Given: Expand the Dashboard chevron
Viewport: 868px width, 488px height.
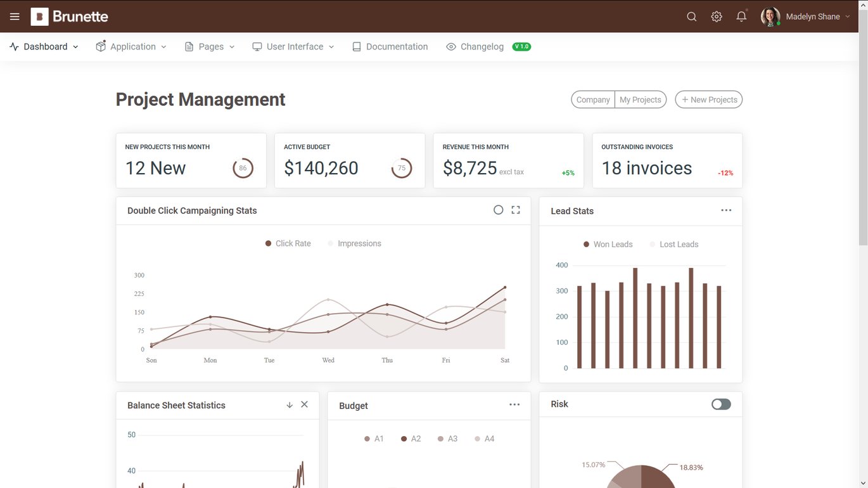Looking at the screenshot, I should pyautogui.click(x=75, y=47).
